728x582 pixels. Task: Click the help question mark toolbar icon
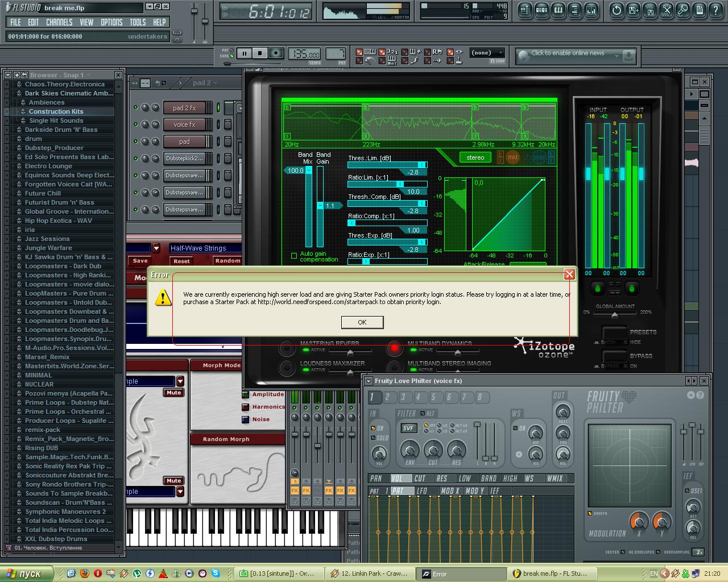[715, 10]
